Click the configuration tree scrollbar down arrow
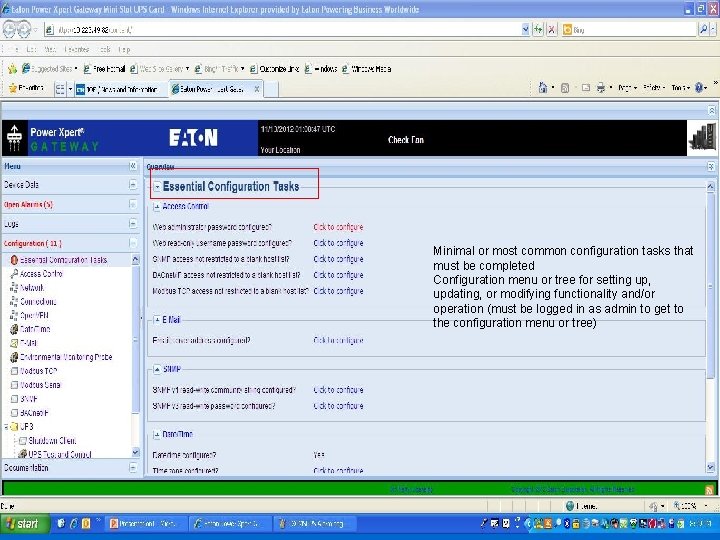Viewport: 720px width, 540px height. pyautogui.click(x=135, y=452)
